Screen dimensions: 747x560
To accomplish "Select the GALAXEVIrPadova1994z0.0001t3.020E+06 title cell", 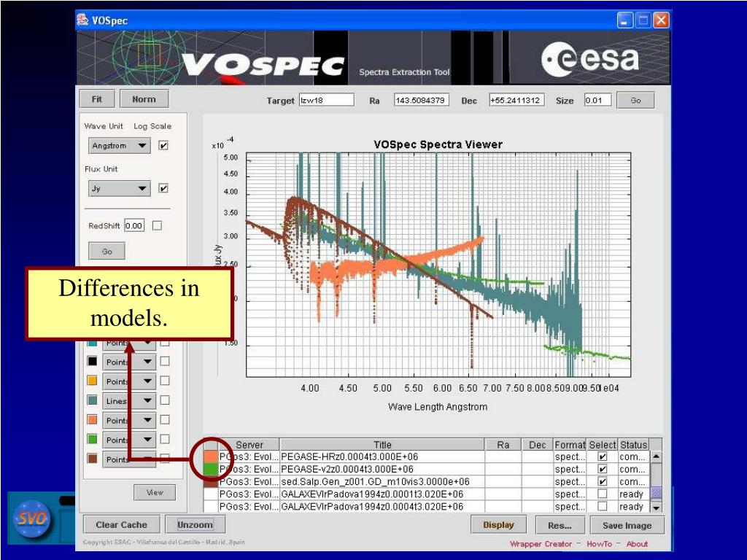I will pos(382,494).
